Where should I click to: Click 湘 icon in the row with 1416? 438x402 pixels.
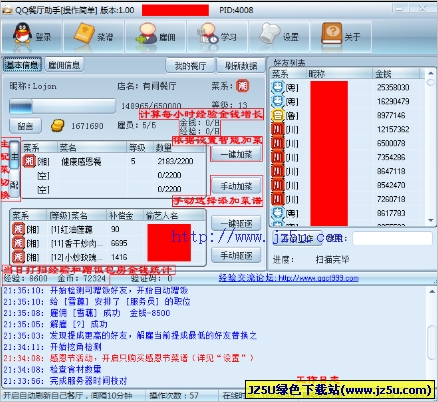[x=18, y=257]
